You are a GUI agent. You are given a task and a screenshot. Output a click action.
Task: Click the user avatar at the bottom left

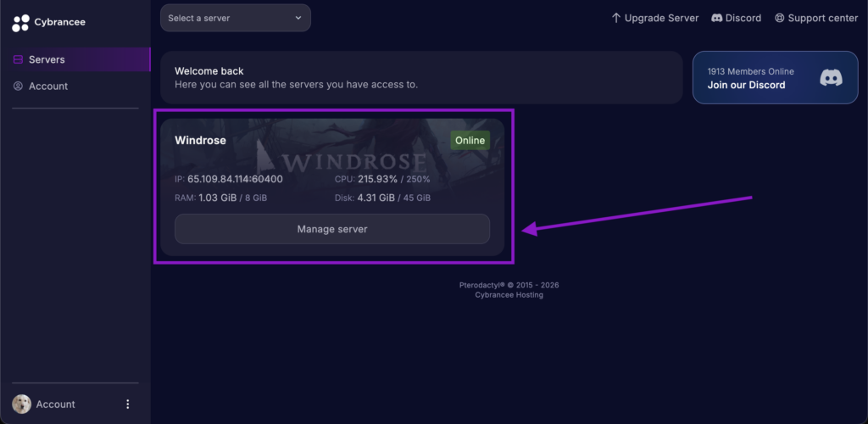pyautogui.click(x=21, y=404)
